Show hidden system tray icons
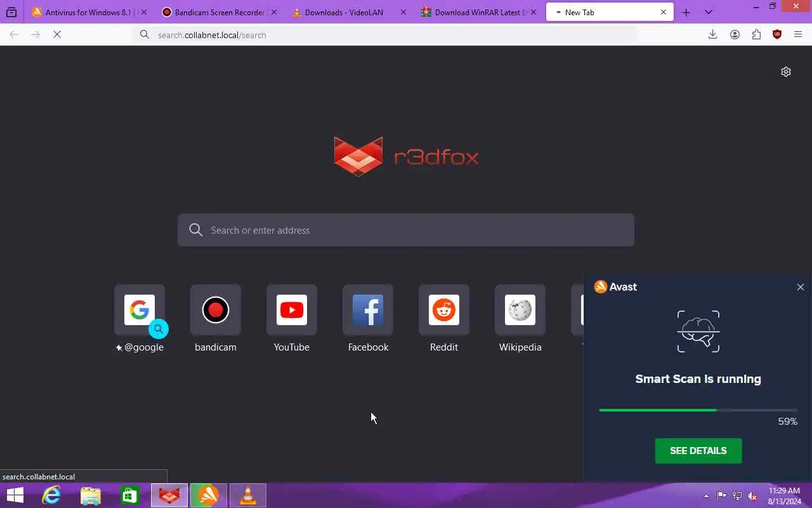Image resolution: width=812 pixels, height=508 pixels. click(x=706, y=496)
